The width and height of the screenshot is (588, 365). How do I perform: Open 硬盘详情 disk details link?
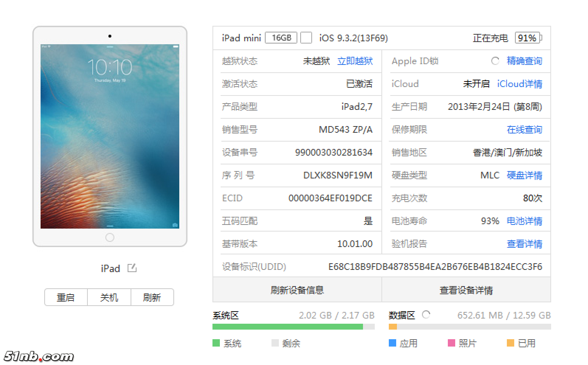pyautogui.click(x=524, y=175)
